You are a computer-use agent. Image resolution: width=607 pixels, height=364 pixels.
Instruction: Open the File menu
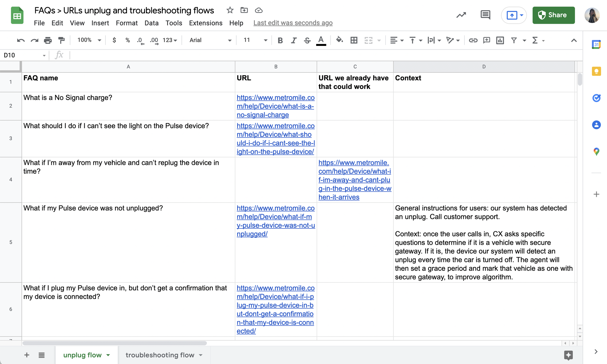tap(39, 23)
